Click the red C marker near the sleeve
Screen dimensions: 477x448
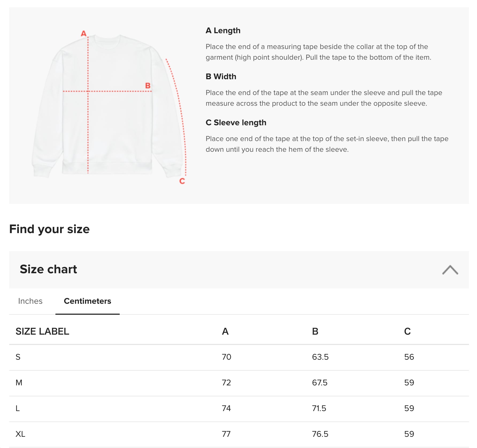[x=182, y=181]
